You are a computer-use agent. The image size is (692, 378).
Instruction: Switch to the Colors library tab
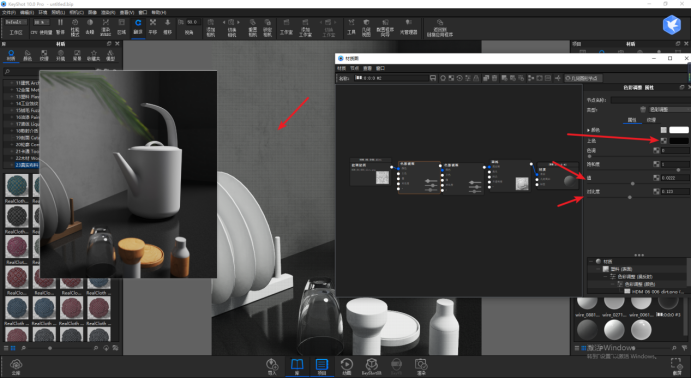pyautogui.click(x=27, y=55)
